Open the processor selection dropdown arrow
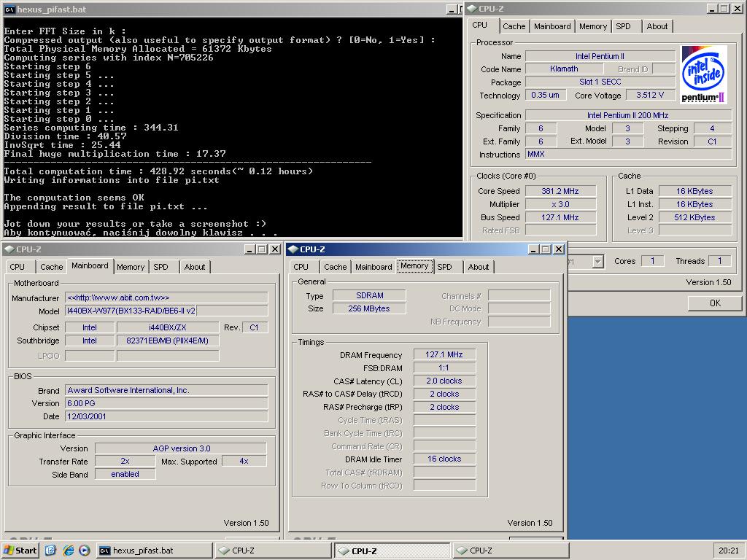The width and height of the screenshot is (747, 560). click(x=598, y=262)
